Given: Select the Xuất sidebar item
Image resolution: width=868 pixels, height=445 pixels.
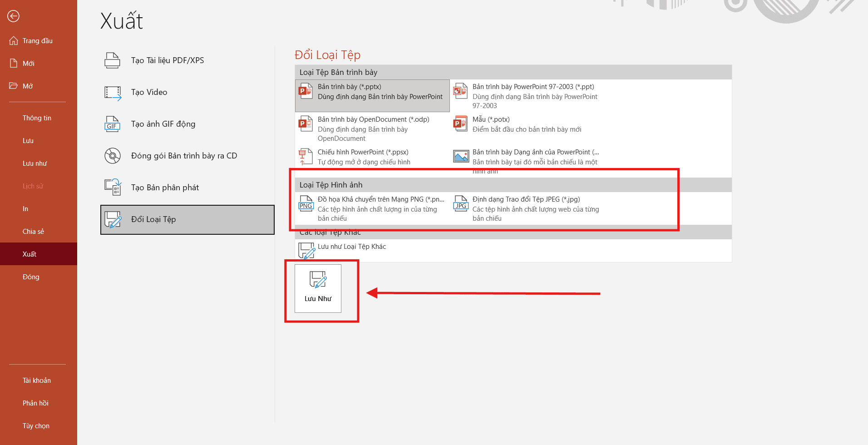Looking at the screenshot, I should pos(39,254).
